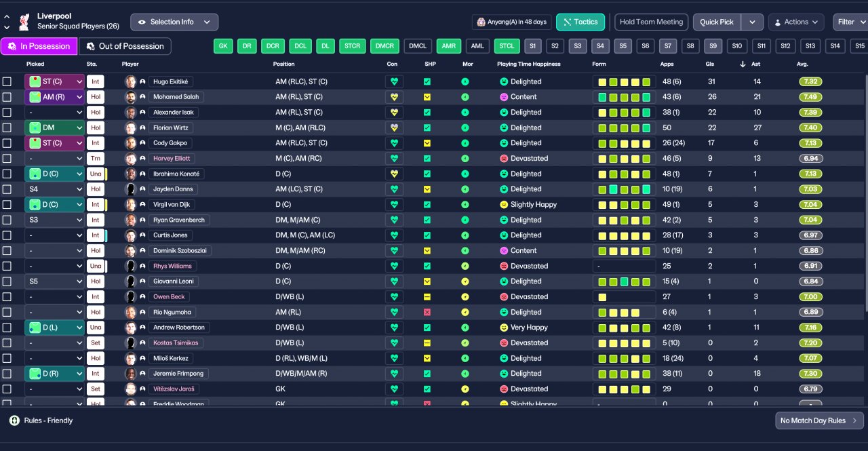Open Jayden Danns's S4 picked dropdown
This screenshot has height=451, width=868.
click(x=54, y=189)
